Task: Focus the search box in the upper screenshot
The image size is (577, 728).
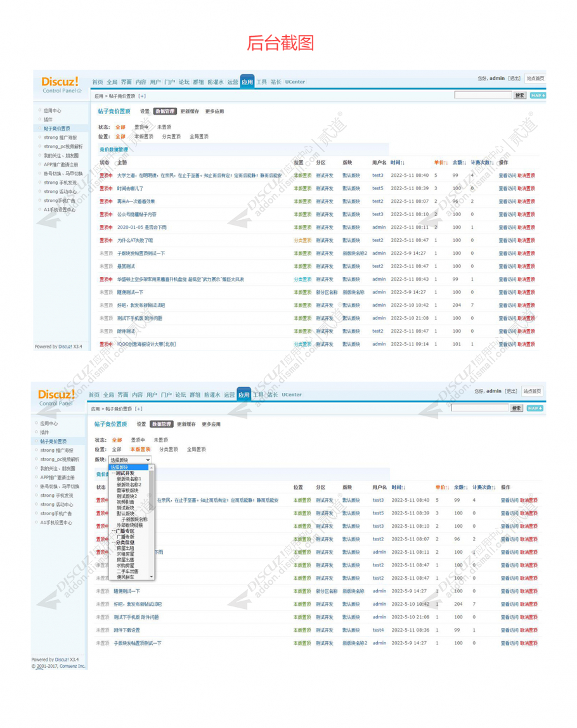Action: [x=483, y=95]
